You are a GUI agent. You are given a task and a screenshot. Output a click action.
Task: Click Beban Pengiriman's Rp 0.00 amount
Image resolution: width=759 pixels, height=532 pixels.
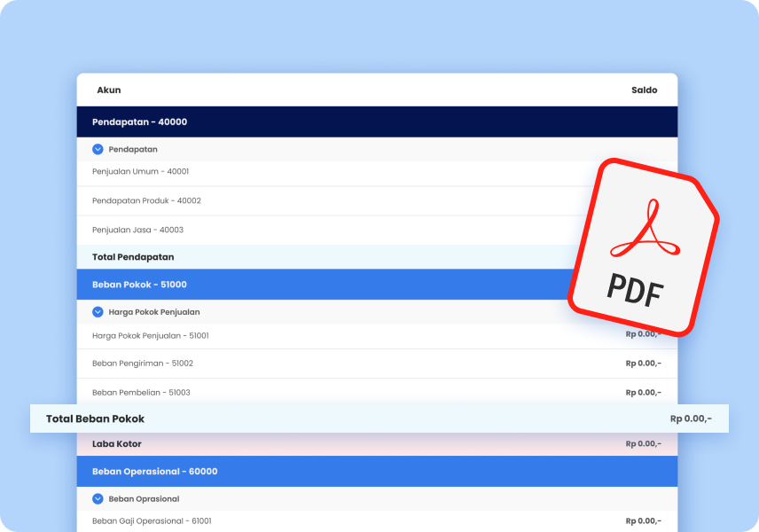click(644, 364)
